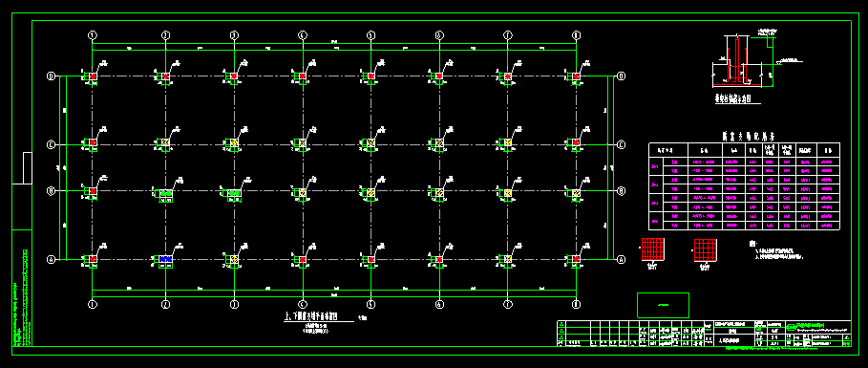Screen dimensions: 868x368
Task: Select the red footing at grid D-6
Action: pyautogui.click(x=439, y=76)
